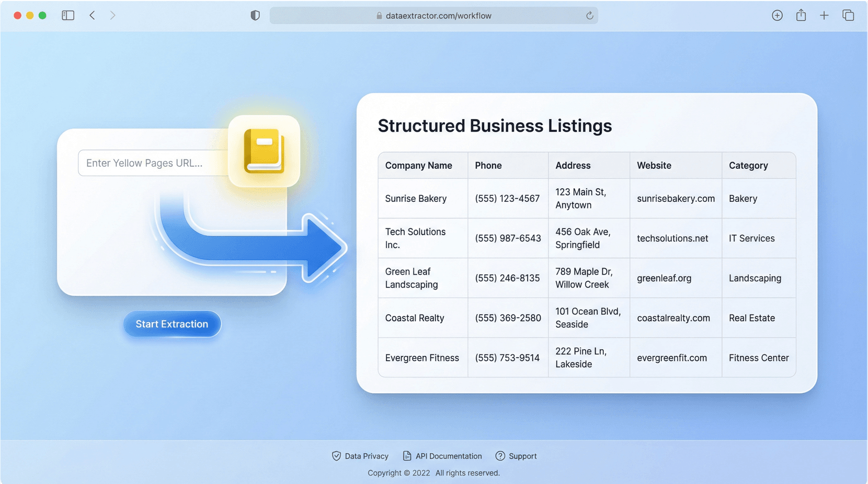Click the privacy report shield in the toolbar
Screen dimensions: 868x484
255,15
